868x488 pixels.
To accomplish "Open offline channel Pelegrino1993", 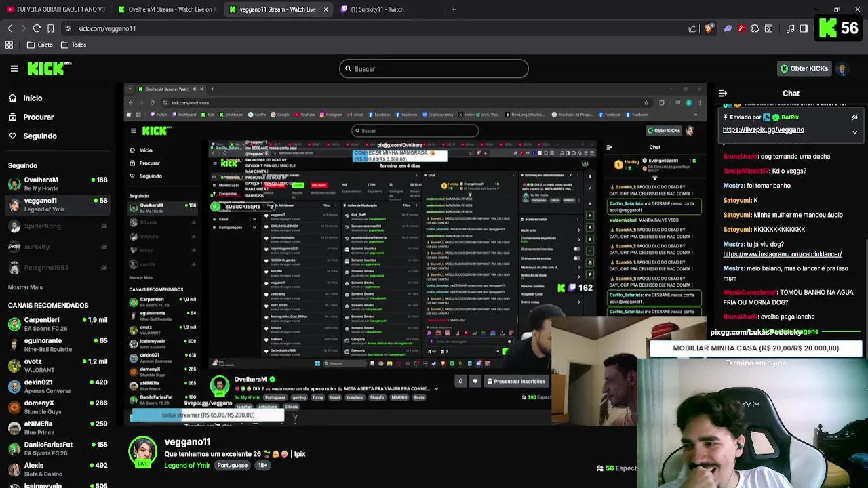I will pos(58,268).
